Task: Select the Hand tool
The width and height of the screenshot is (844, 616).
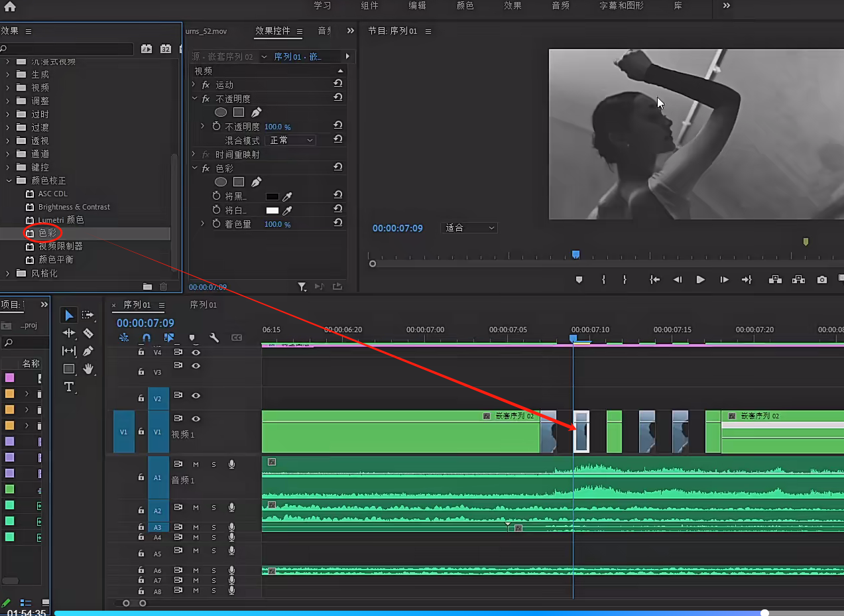Action: click(88, 369)
